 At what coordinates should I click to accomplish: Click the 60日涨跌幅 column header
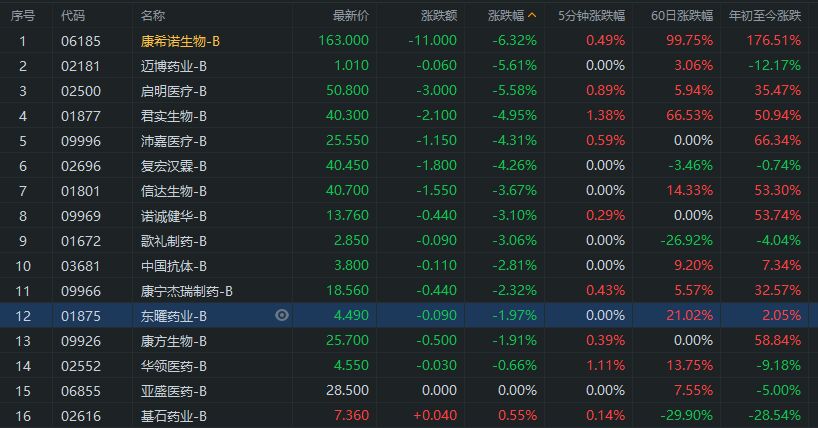(x=682, y=15)
